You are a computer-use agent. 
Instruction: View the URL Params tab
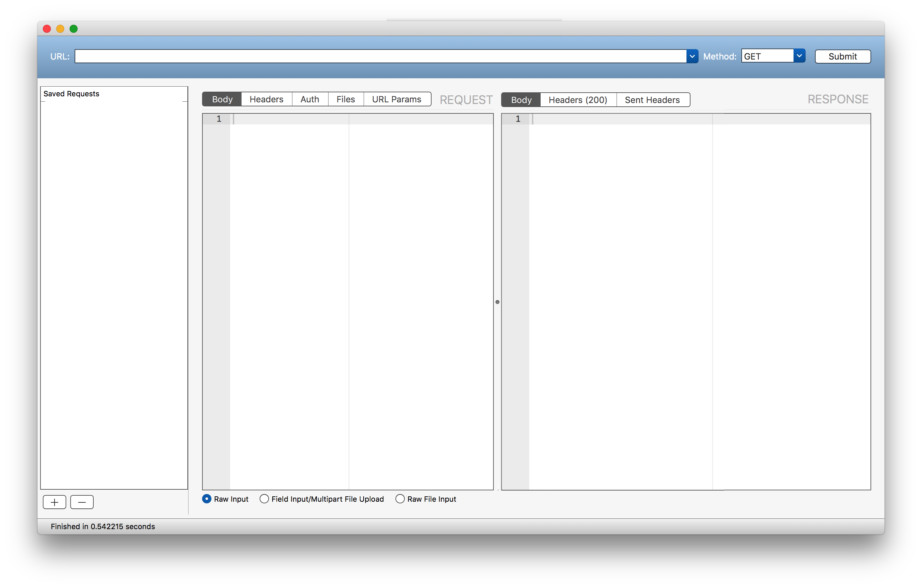point(397,99)
